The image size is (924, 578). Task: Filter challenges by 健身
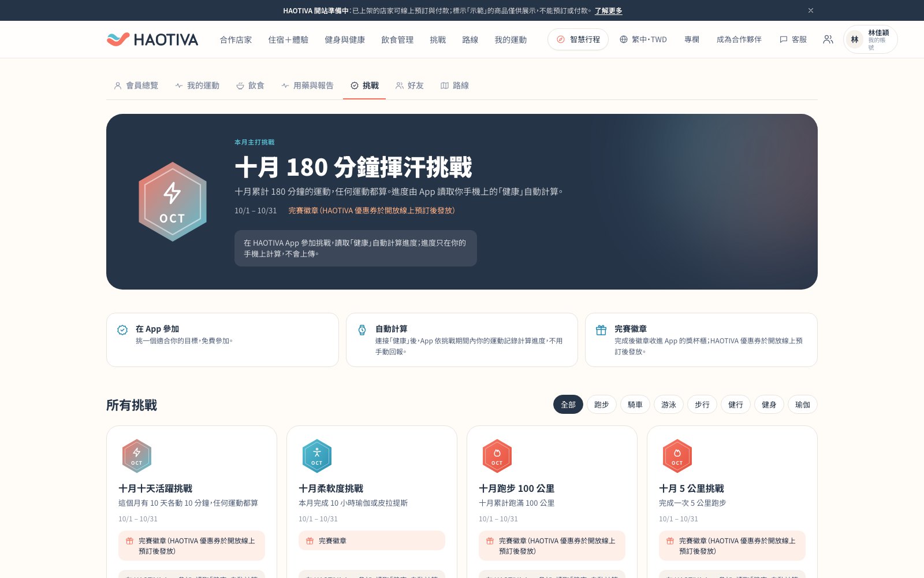pyautogui.click(x=769, y=405)
